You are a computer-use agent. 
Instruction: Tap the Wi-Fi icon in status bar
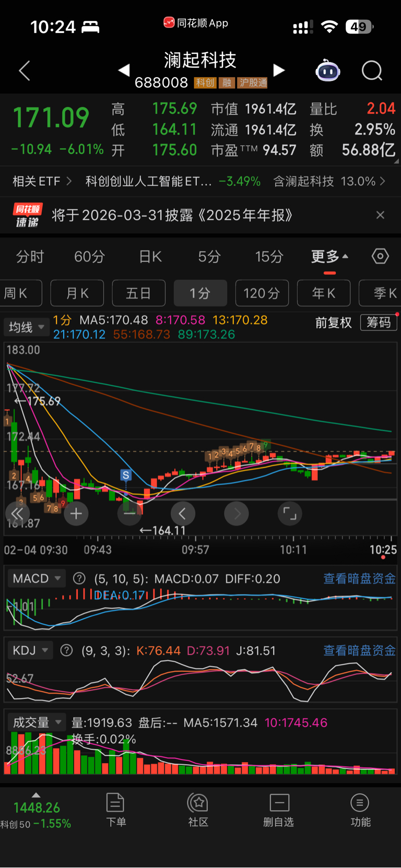coord(329,27)
